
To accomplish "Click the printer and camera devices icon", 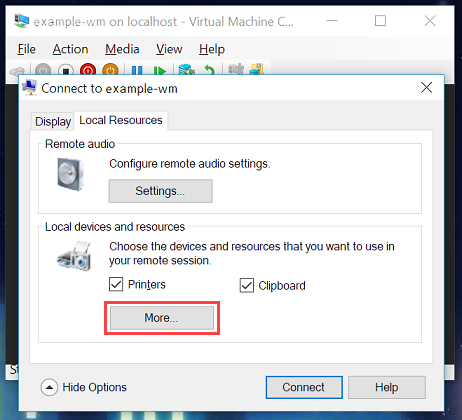I will tap(74, 256).
